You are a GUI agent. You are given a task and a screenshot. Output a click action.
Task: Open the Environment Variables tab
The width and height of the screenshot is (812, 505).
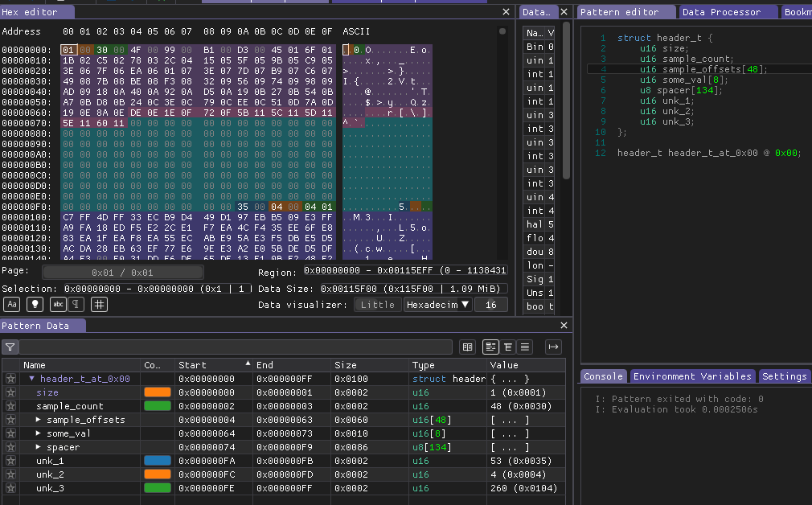[692, 376]
